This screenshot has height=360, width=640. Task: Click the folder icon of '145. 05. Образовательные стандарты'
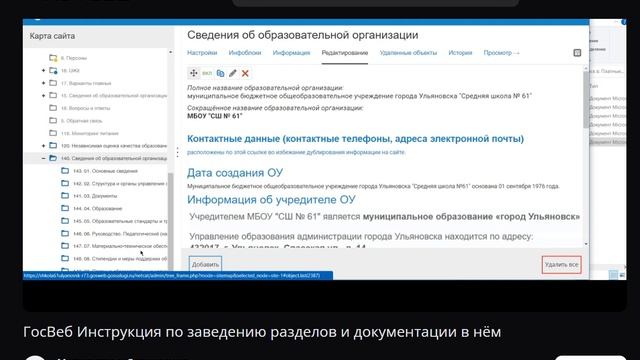click(x=65, y=221)
